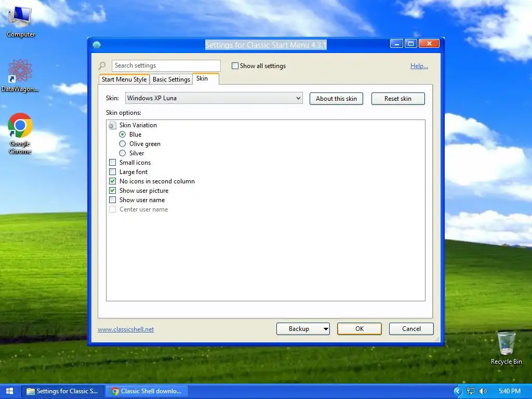Enable Large font option

click(x=113, y=171)
